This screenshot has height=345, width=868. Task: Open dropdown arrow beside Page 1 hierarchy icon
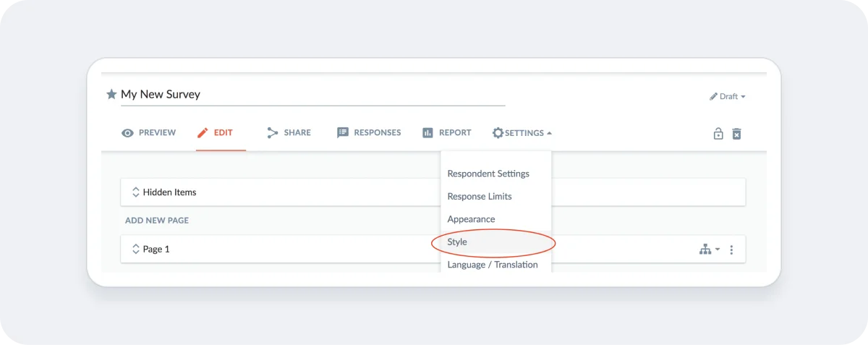tap(718, 250)
